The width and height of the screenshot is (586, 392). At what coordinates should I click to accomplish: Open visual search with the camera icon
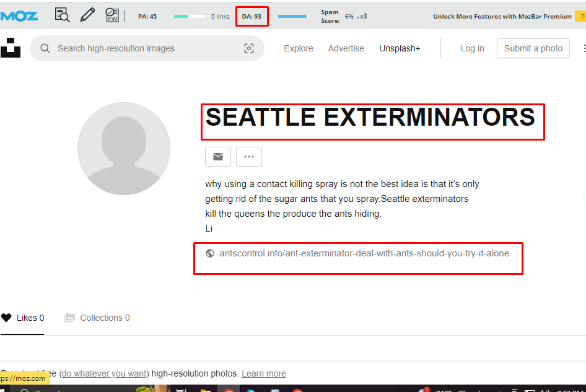tap(248, 48)
